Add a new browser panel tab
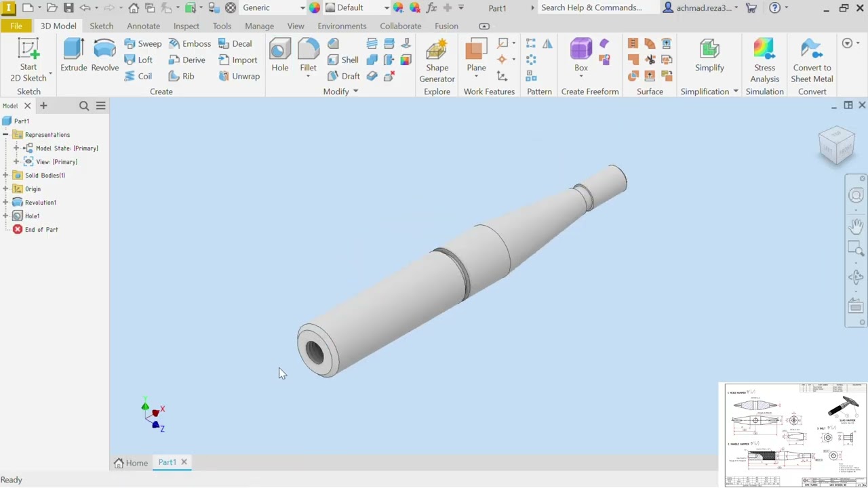 coord(43,106)
